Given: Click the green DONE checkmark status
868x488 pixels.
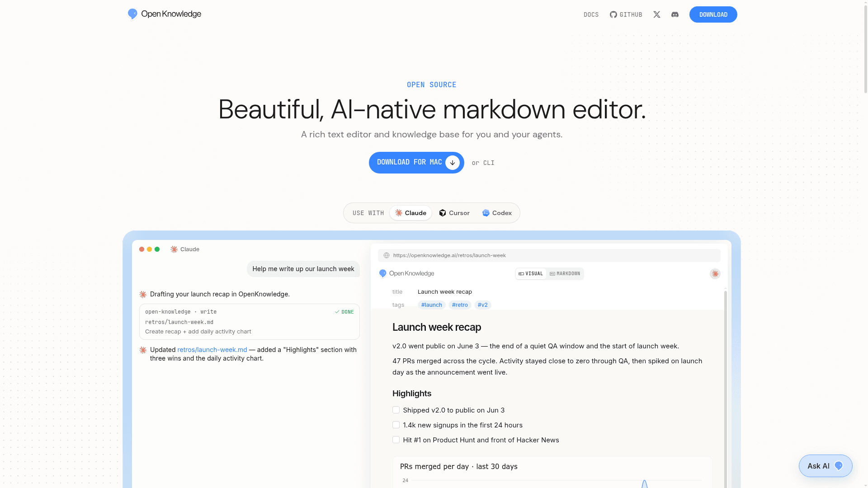Looking at the screenshot, I should point(344,312).
